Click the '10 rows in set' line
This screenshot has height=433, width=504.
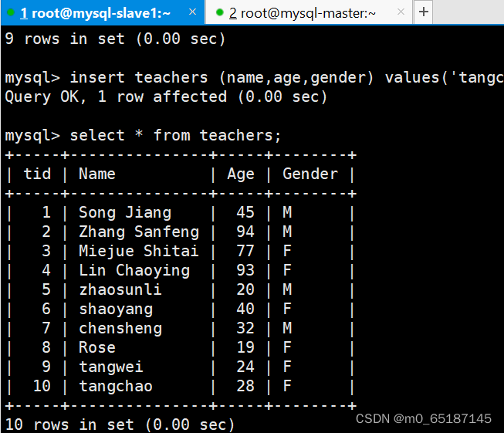(120, 425)
